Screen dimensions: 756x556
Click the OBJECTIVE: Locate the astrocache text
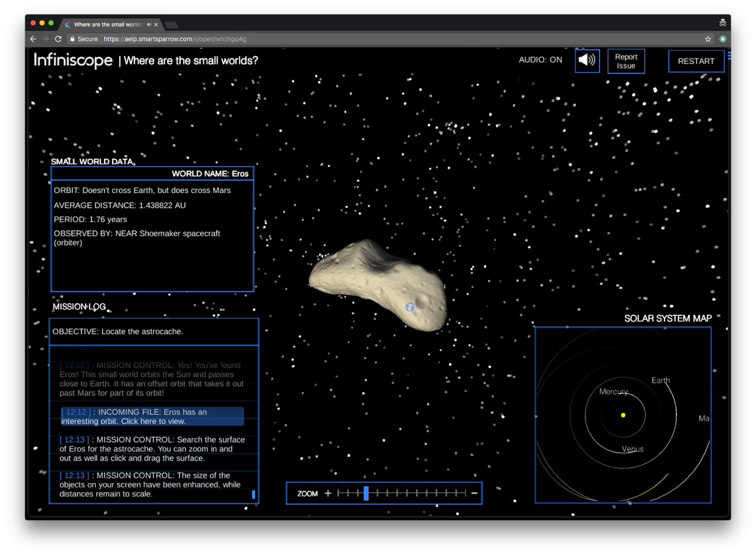coord(118,332)
